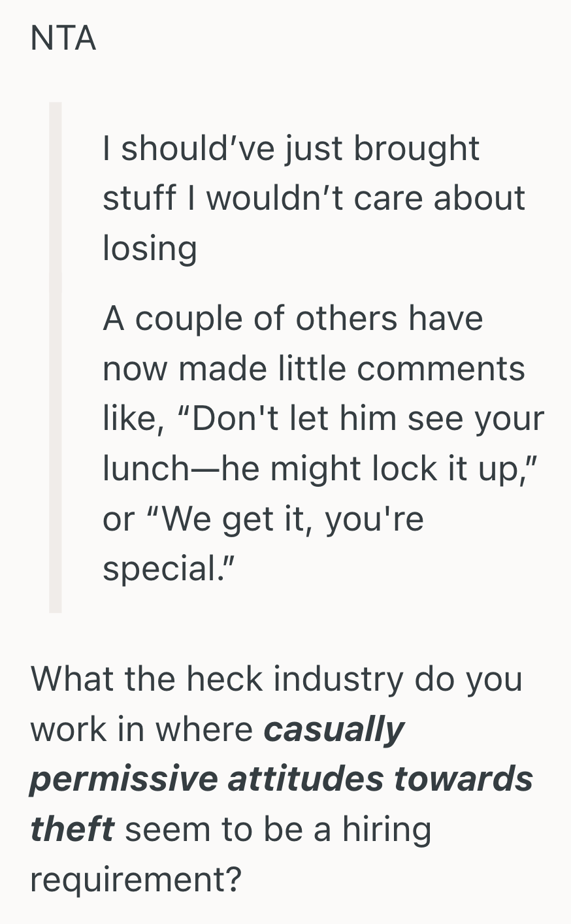Click the final word "requirement?"
This screenshot has height=924, width=571.
click(136, 880)
